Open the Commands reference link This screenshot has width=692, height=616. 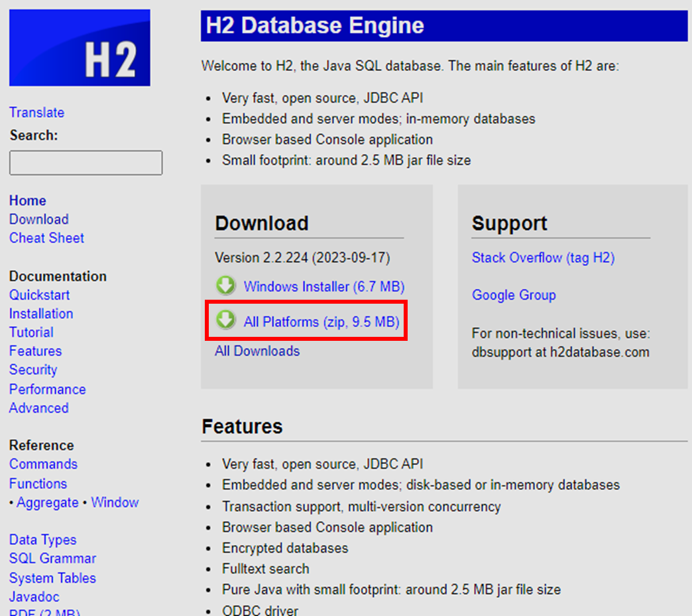(43, 463)
